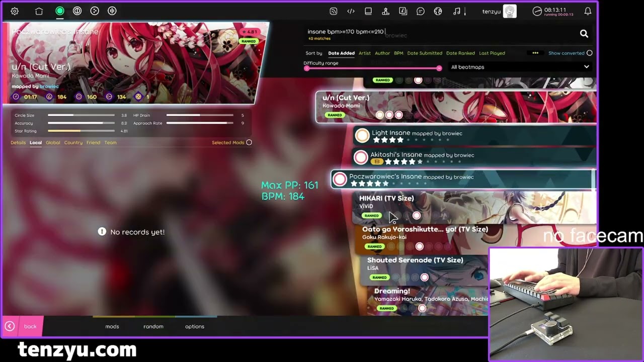Viewport: 644px width, 362px height.
Task: Select the HIKARI (TV Size) beatmap set
Action: 475,208
